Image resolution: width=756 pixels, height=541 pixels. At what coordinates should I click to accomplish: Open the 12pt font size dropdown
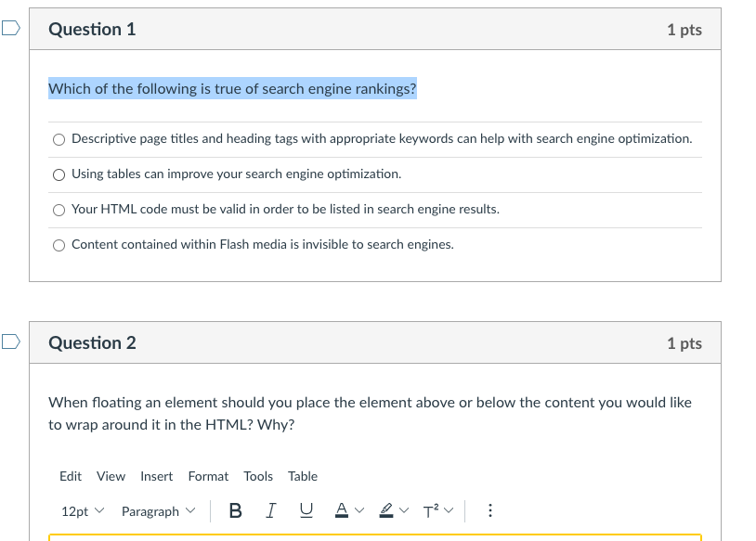(x=83, y=511)
